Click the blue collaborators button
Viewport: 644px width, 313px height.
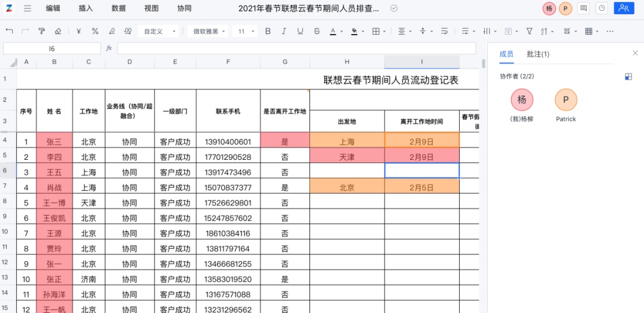[x=624, y=8]
